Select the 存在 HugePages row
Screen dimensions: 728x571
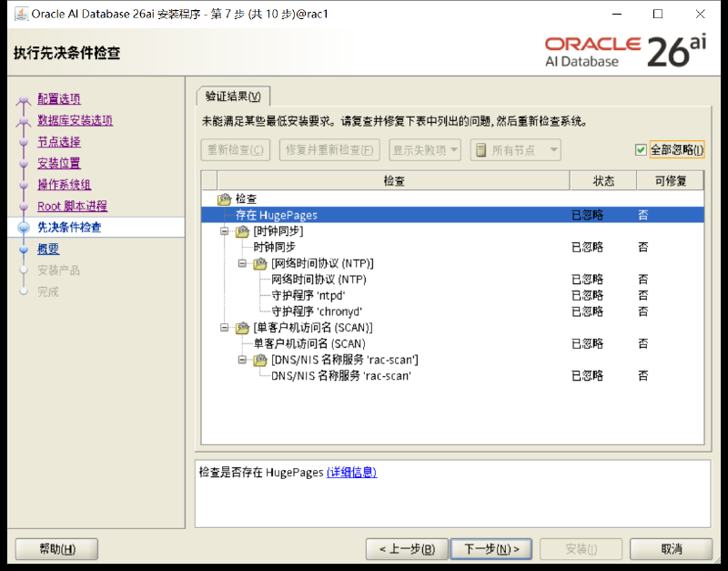(x=452, y=215)
